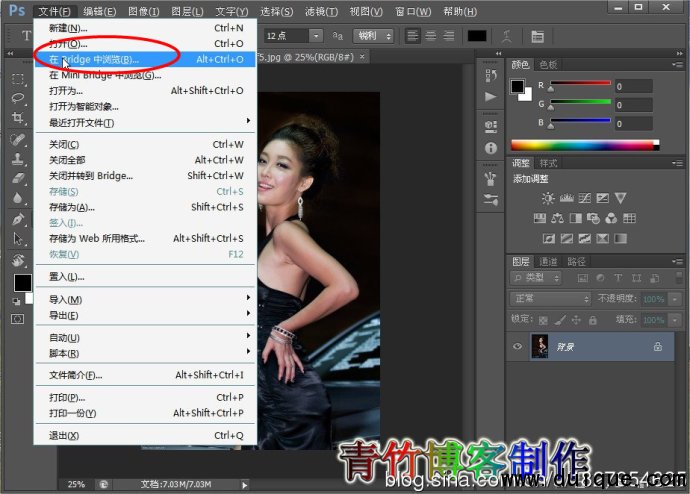Expand the 最近打开文件 submenu
The width and height of the screenshot is (690, 494).
click(x=145, y=123)
